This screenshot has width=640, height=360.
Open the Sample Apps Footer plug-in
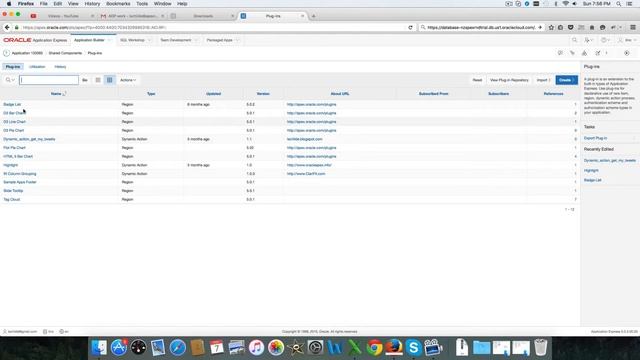[20, 182]
